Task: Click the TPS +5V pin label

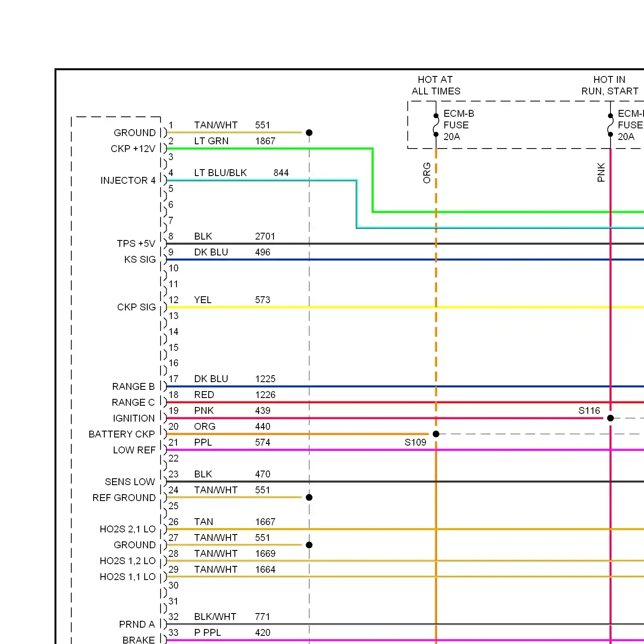Action: point(136,243)
